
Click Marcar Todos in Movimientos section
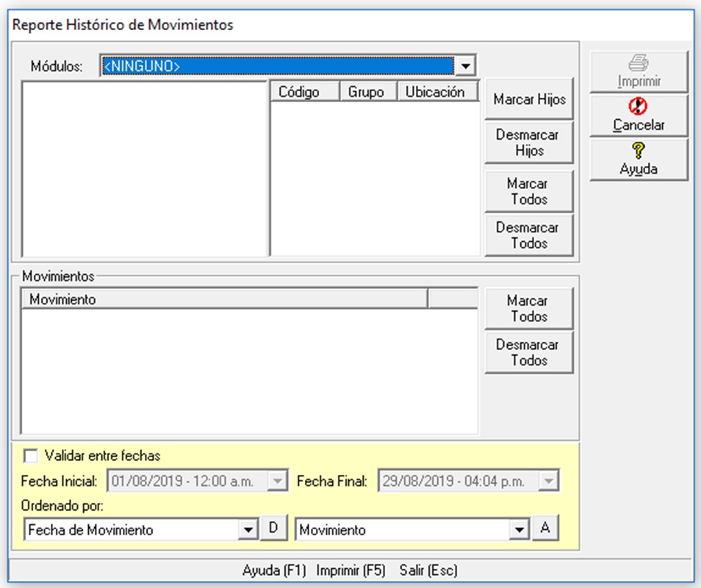(529, 309)
